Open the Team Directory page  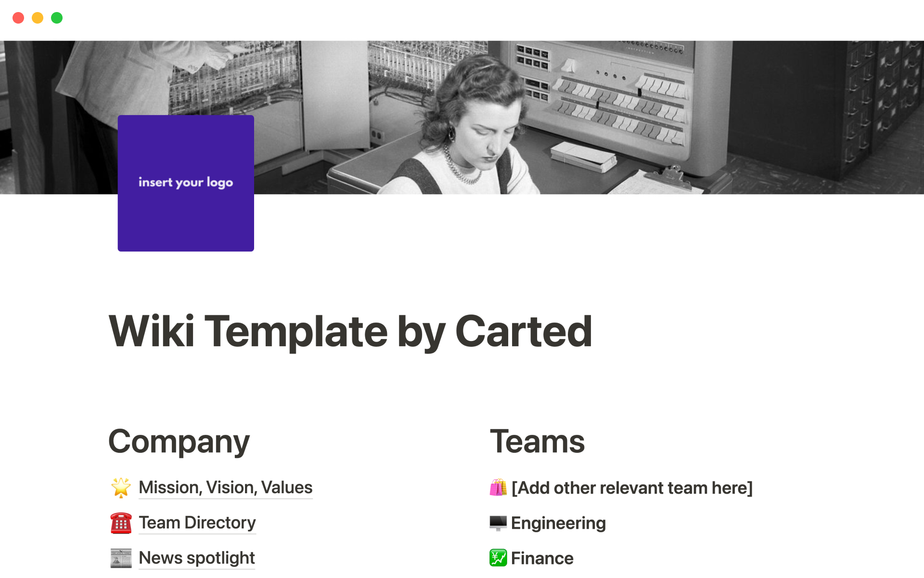click(x=197, y=523)
